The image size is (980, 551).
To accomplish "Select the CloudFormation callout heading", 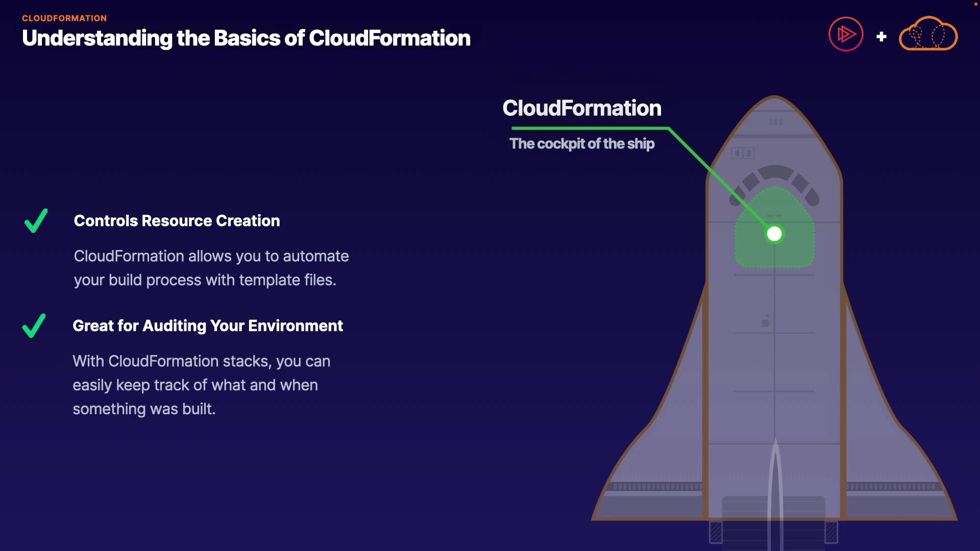I will (x=581, y=108).
